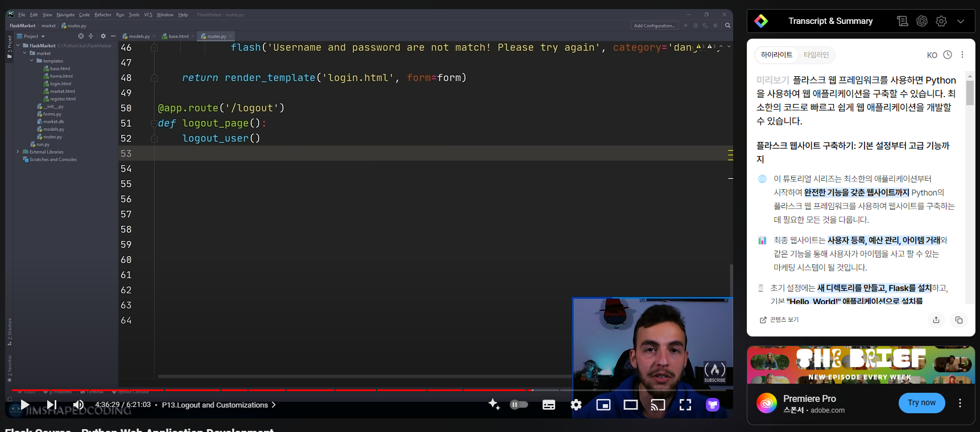Click the collapse all icon in Project panel
Screen dimensions: 980x432
[x=90, y=36]
